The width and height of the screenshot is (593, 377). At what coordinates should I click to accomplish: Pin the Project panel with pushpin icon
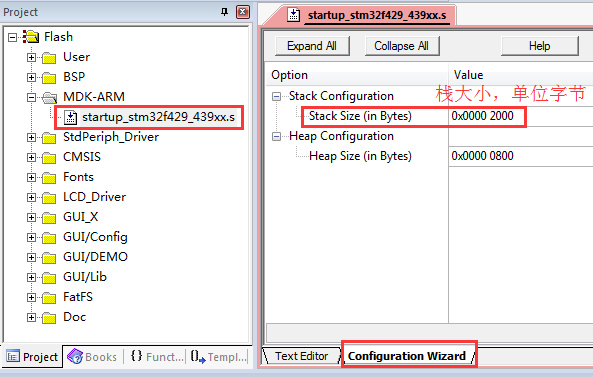click(224, 12)
